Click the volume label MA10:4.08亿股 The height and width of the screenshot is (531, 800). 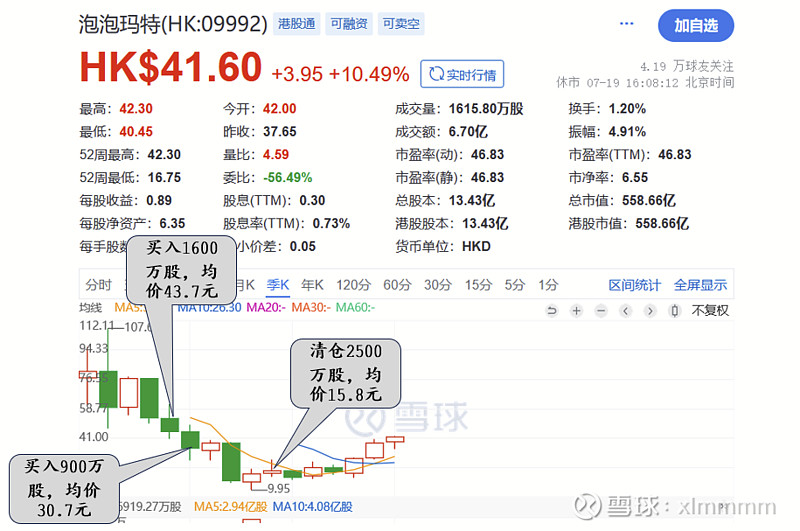(x=313, y=507)
